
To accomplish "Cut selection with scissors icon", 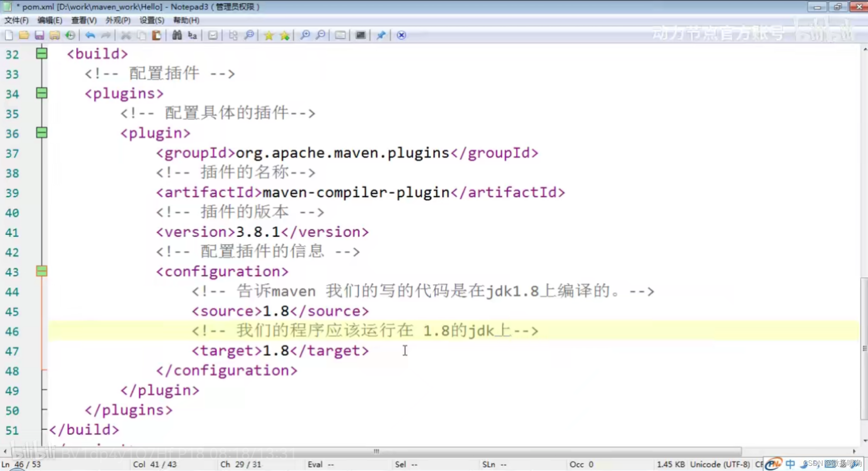I will (x=126, y=35).
